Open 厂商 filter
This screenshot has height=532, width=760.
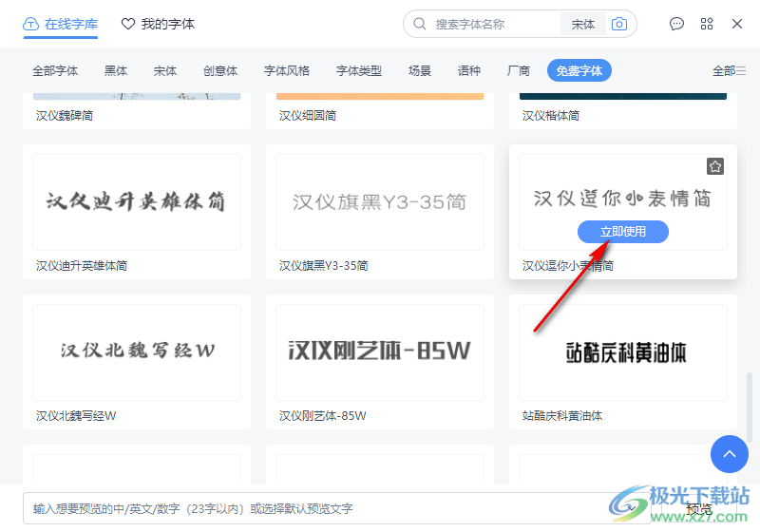[x=519, y=70]
